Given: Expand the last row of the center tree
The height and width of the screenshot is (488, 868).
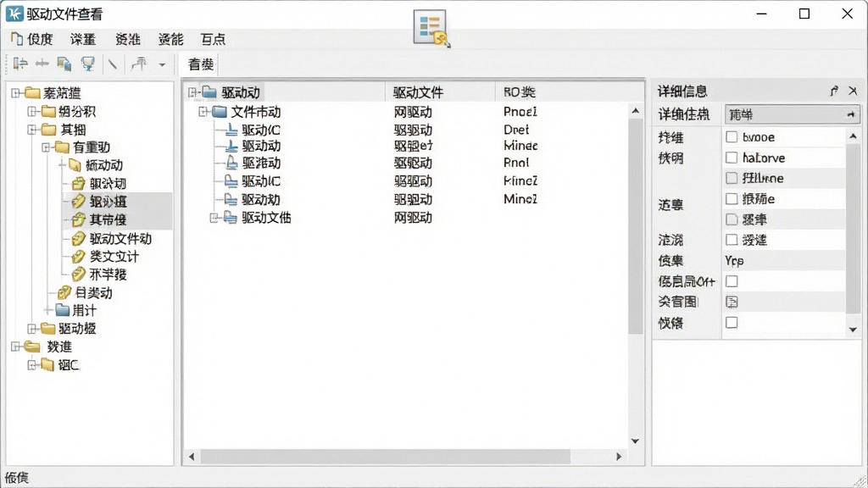Looking at the screenshot, I should pos(214,218).
